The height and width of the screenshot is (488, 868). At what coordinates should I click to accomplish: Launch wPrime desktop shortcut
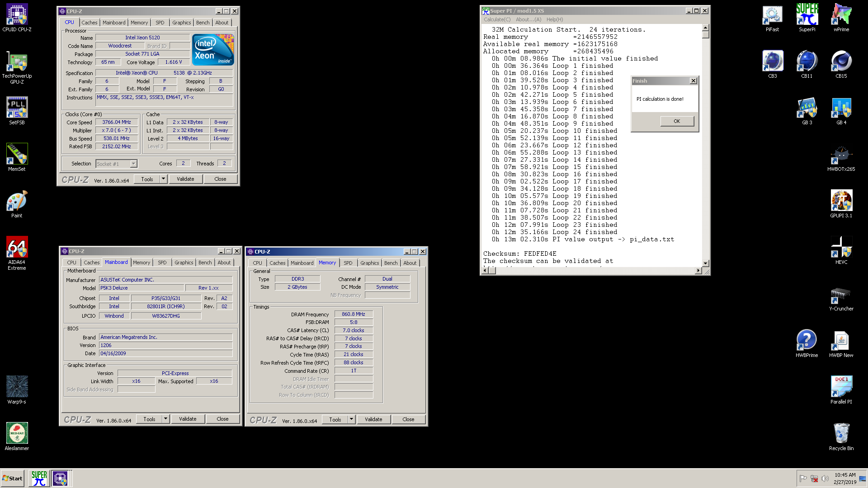tap(841, 18)
